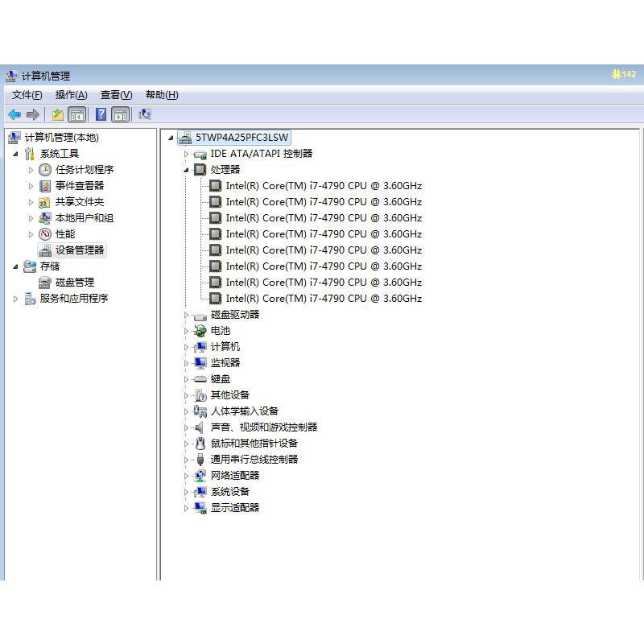
Task: Collapse the 系统工具 node arrow
Action: pyautogui.click(x=15, y=154)
